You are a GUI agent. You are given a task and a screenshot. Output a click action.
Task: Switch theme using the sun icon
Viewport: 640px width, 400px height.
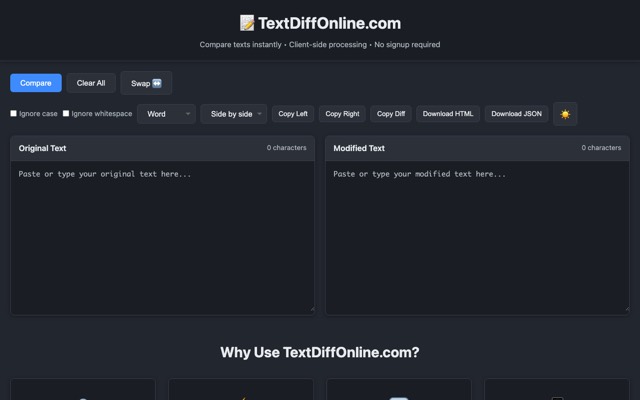click(565, 114)
